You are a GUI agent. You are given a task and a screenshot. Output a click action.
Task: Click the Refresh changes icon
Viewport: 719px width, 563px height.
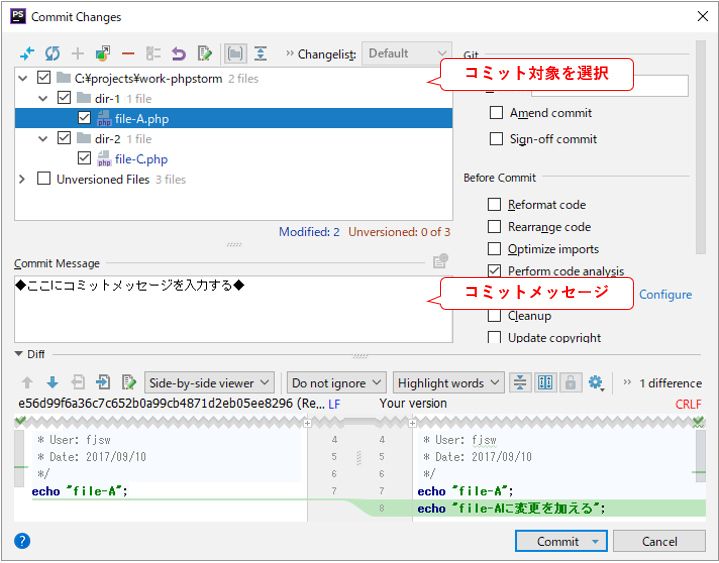click(52, 54)
